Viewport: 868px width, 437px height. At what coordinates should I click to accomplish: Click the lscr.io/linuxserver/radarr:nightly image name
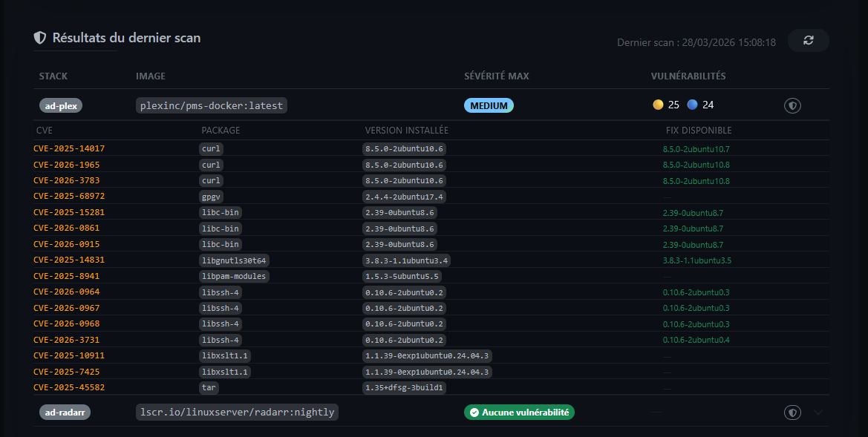pos(237,412)
